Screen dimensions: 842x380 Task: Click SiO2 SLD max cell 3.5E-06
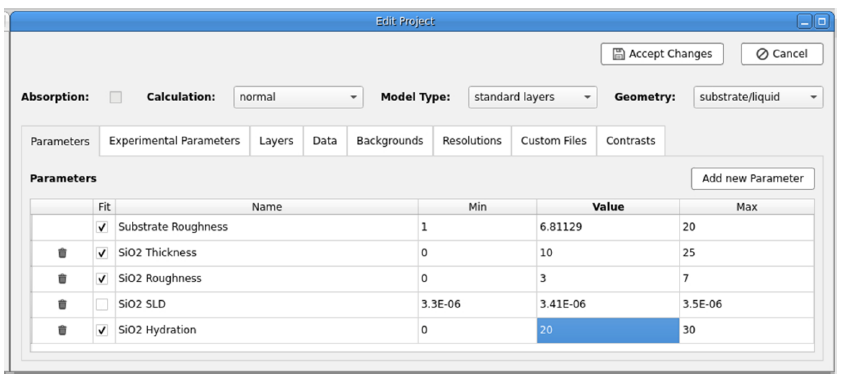pos(747,304)
